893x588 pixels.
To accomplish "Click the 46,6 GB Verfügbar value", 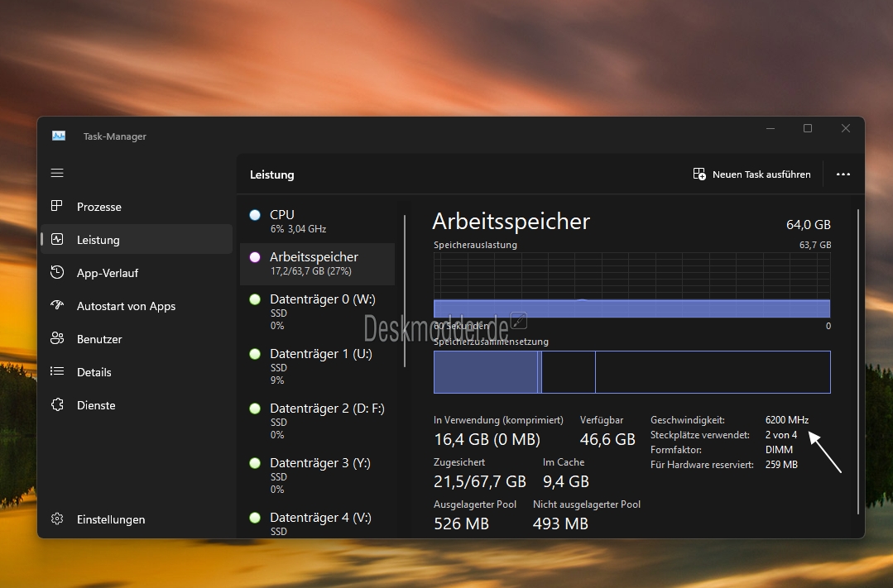I will pos(607,439).
